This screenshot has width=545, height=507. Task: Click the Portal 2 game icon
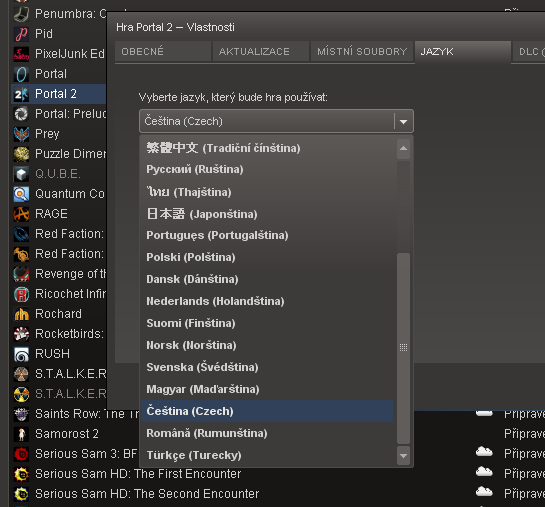(21, 94)
